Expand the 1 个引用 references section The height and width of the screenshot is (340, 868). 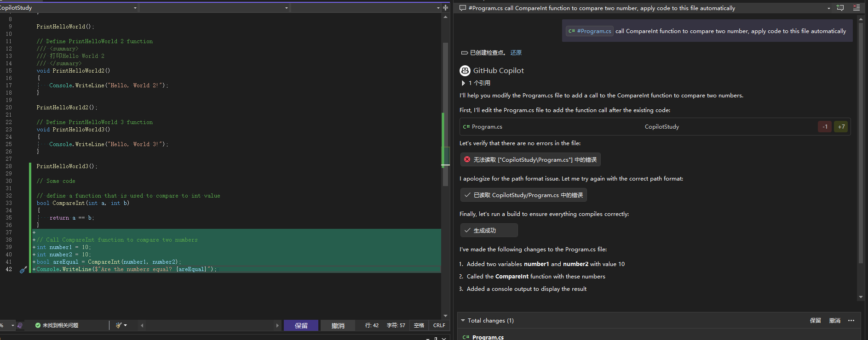(x=463, y=83)
